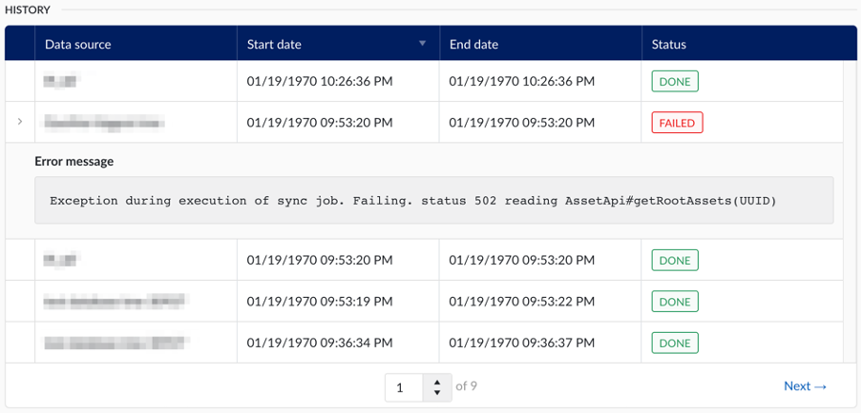Screen dimensions: 864x414
Task: Select the Start date column header text
Action: (274, 44)
